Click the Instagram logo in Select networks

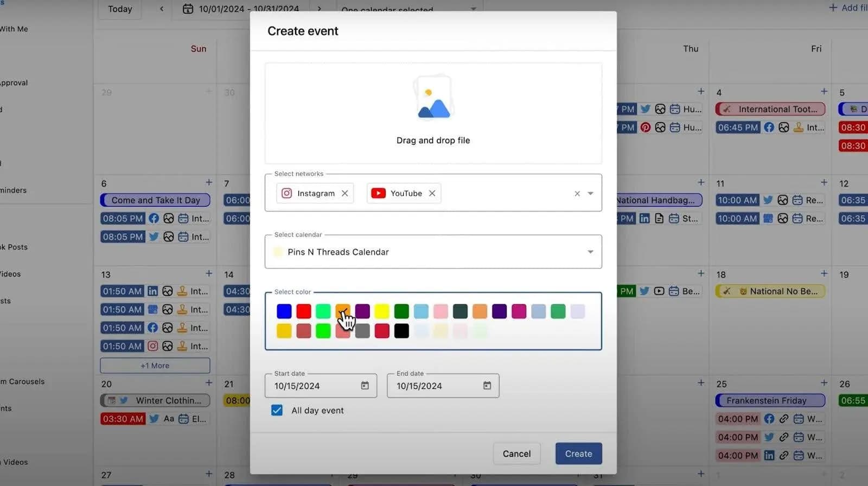tap(287, 193)
